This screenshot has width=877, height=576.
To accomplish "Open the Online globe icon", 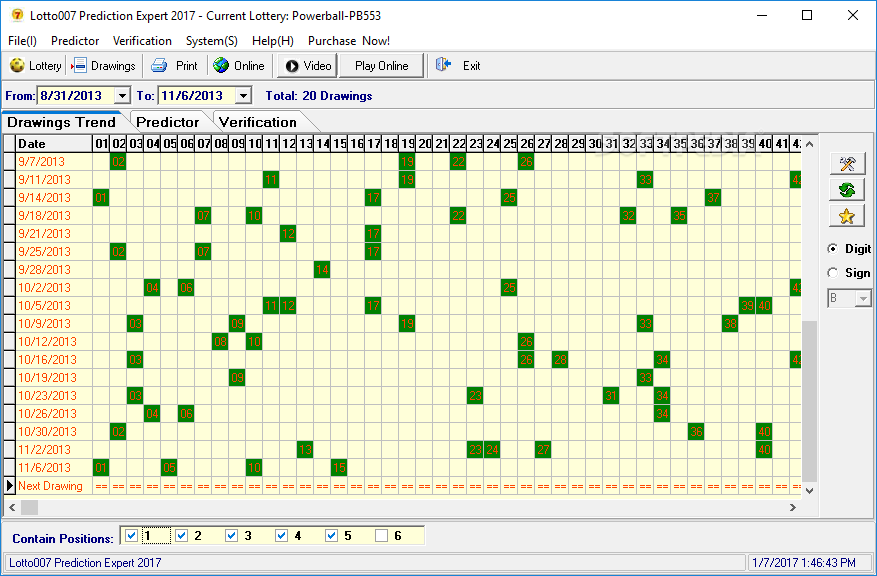I will 221,65.
